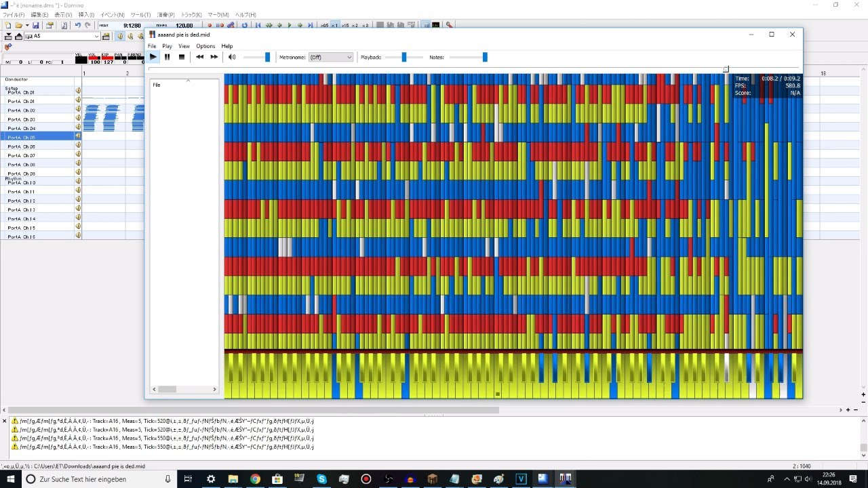Click the right arrow of the file list scrollbar

214,389
